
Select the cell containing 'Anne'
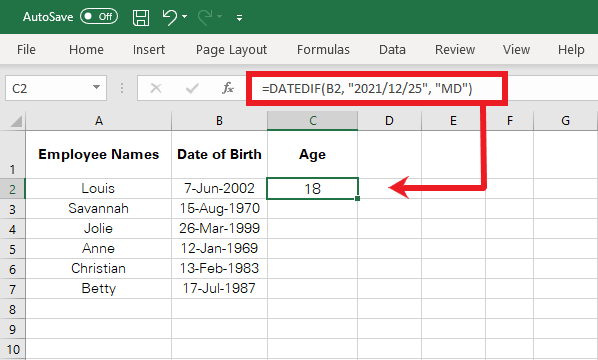click(98, 249)
